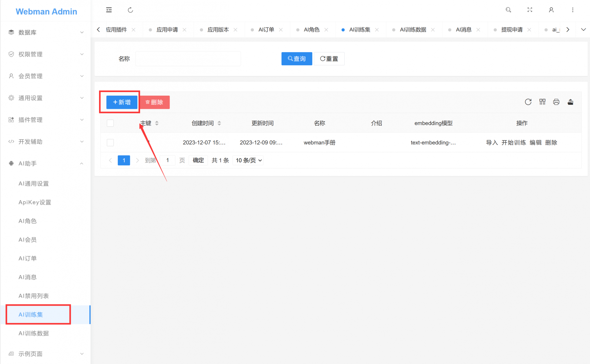Image resolution: width=590 pixels, height=364 pixels.
Task: Click the 新增 add button
Action: pyautogui.click(x=122, y=102)
